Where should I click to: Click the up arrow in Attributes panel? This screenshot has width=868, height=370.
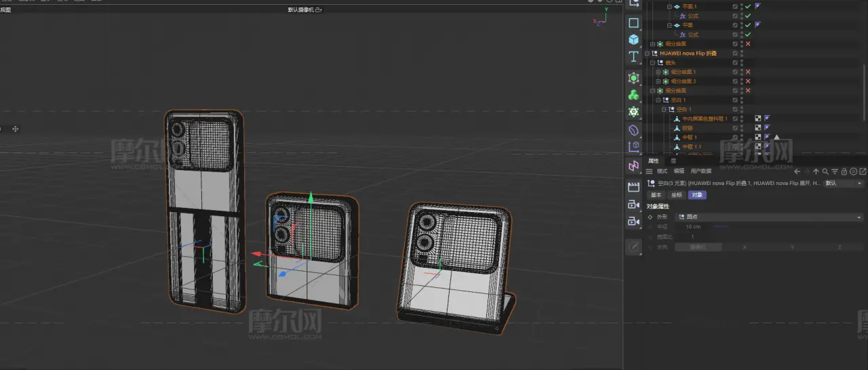[816, 171]
